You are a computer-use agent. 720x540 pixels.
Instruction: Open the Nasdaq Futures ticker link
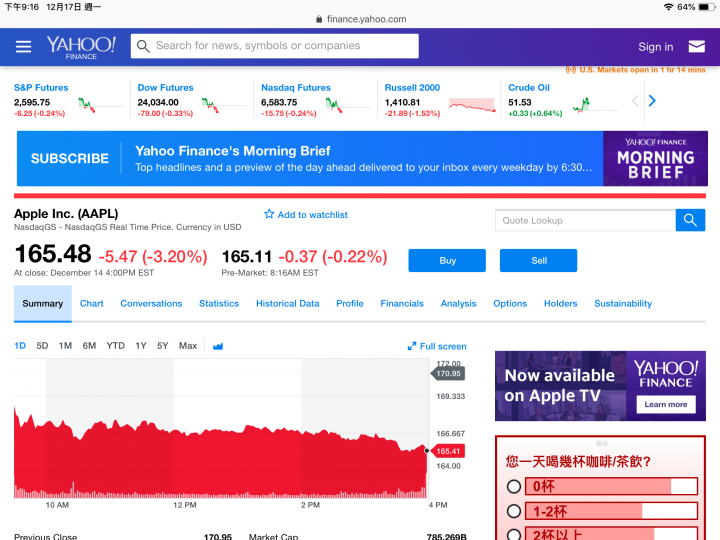click(x=296, y=88)
